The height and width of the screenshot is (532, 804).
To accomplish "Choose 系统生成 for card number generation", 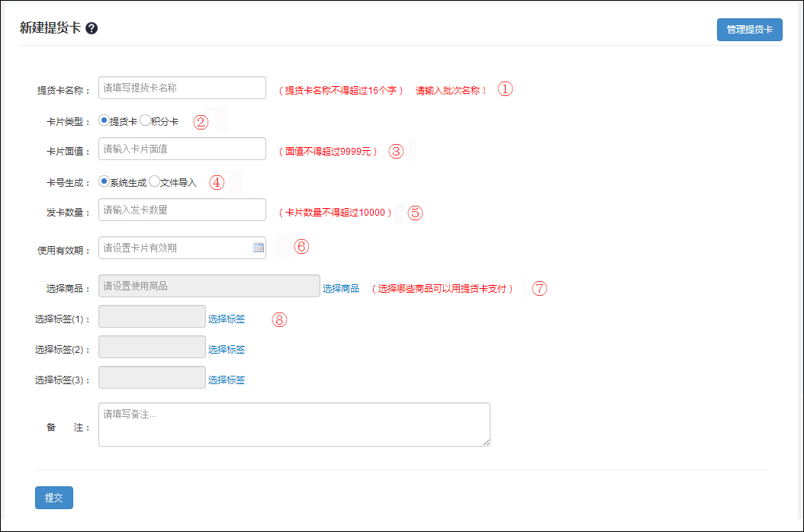I will coord(105,181).
